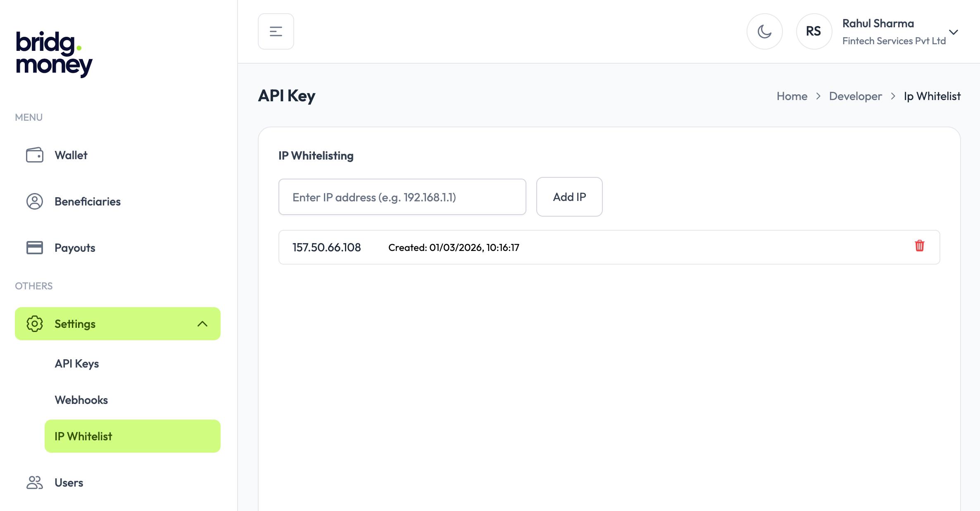
Task: Select the highlighted IP Whitelist menu item
Action: click(x=83, y=436)
